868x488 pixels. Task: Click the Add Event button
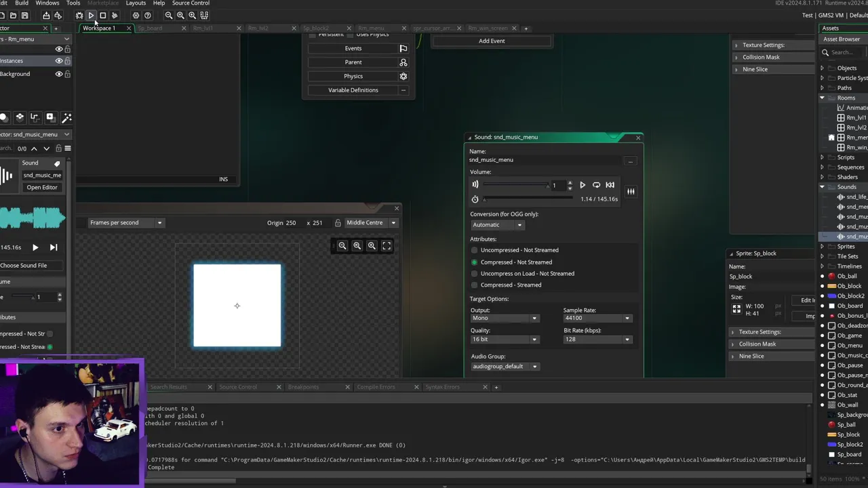point(492,41)
